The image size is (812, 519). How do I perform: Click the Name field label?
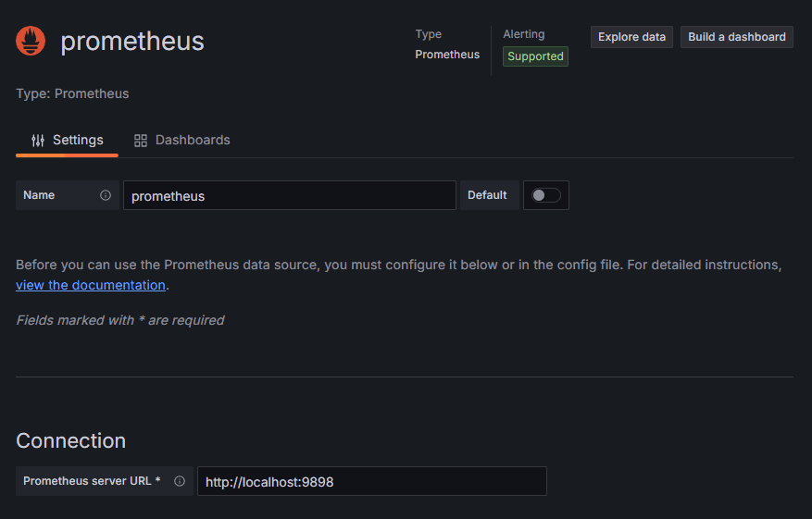click(39, 195)
